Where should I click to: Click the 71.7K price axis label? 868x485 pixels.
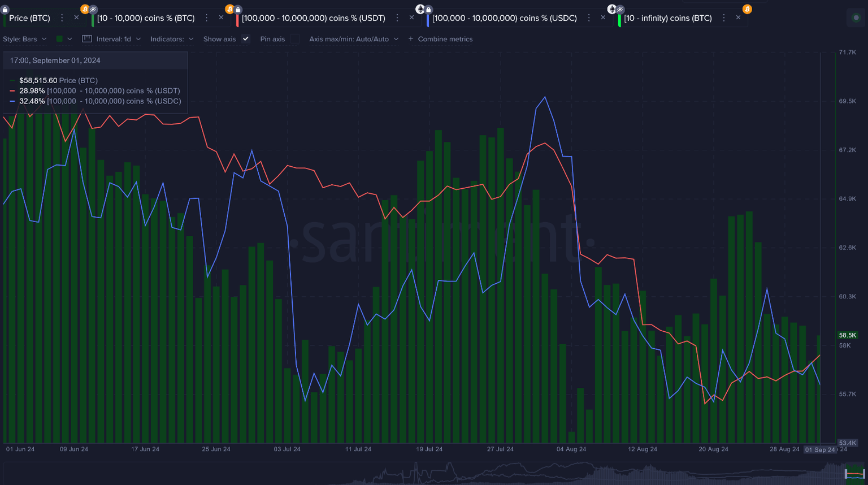pyautogui.click(x=848, y=52)
